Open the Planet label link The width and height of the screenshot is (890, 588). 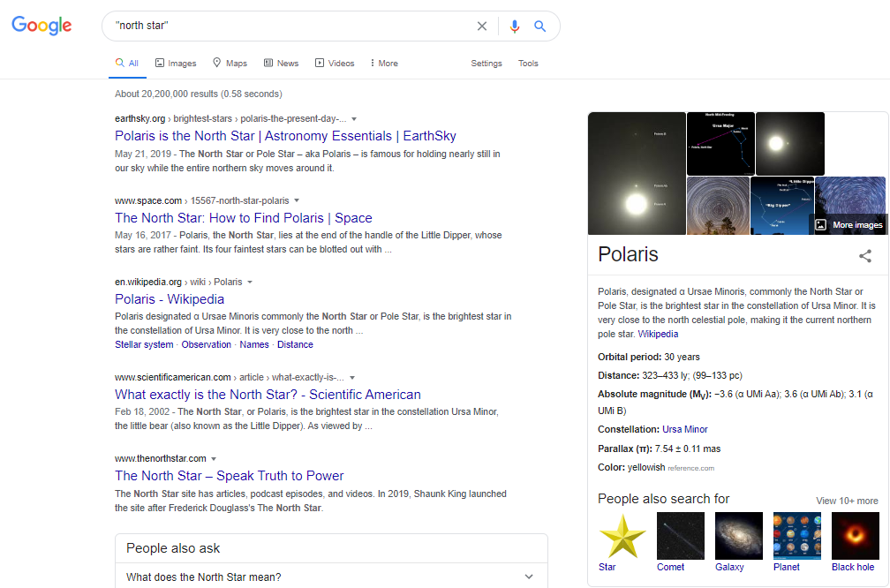(x=786, y=567)
